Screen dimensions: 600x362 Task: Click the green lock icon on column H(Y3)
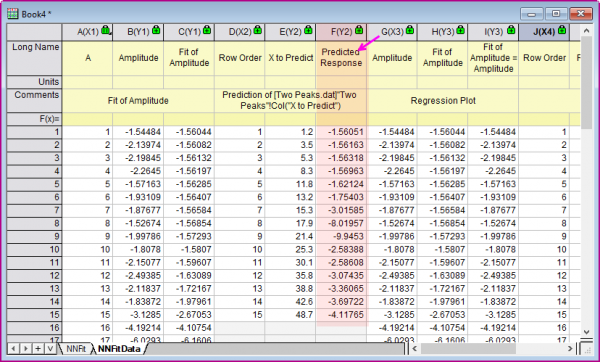(x=460, y=30)
